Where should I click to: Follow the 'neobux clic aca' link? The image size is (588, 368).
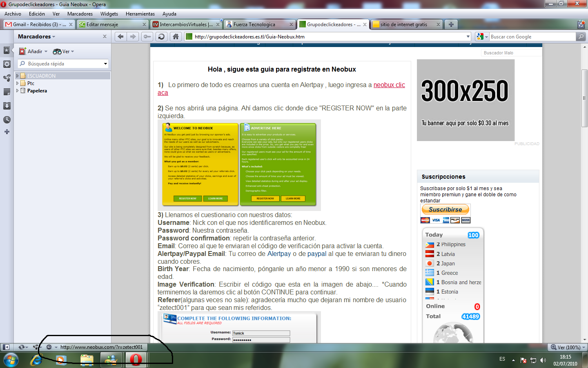click(x=389, y=85)
